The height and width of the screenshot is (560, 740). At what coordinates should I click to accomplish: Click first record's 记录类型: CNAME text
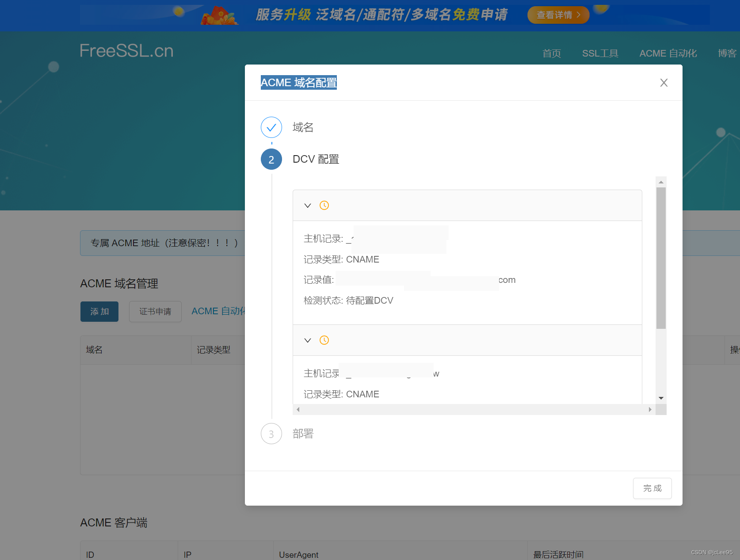[x=341, y=259]
